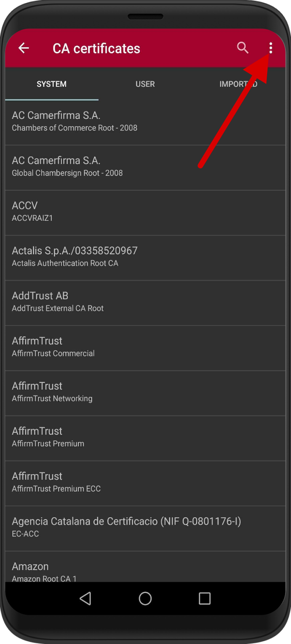Tap the Android home circle button
This screenshot has height=644, width=291.
click(x=145, y=598)
